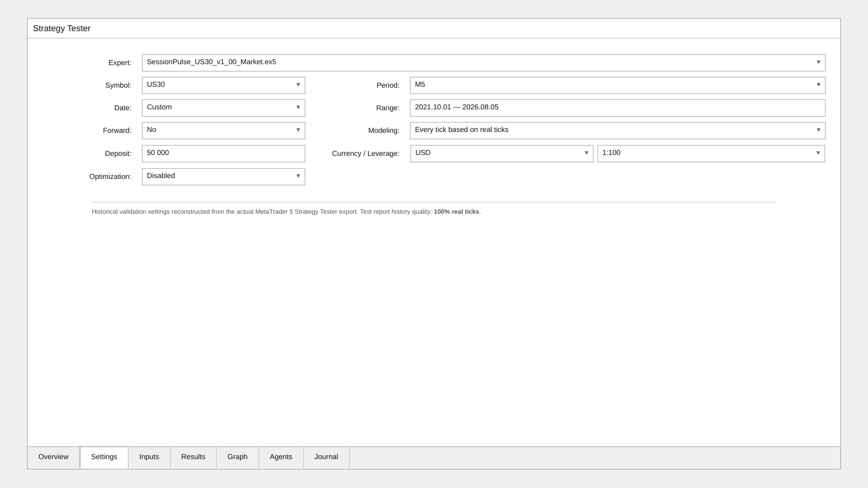868x488 pixels.
Task: Click the Forward: field label
Action: pos(117,131)
